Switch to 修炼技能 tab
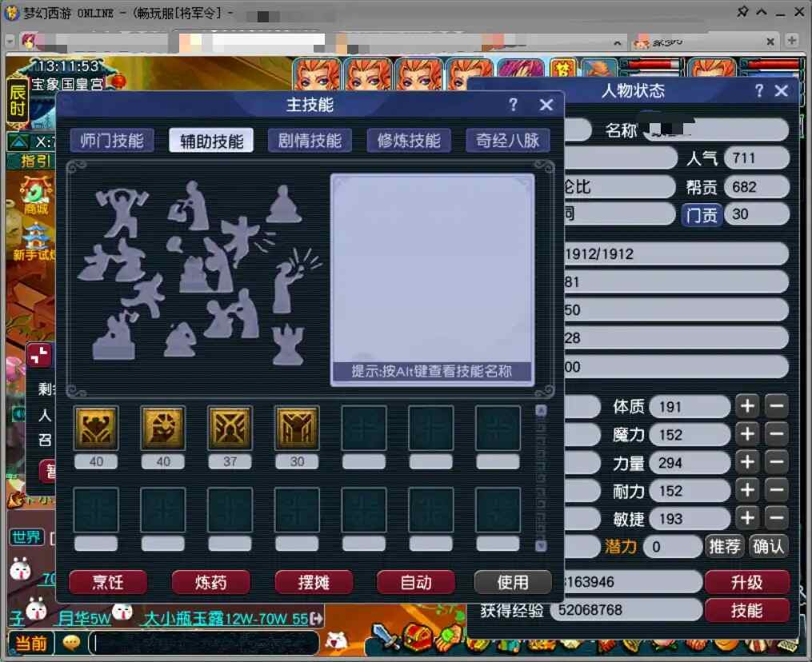This screenshot has height=662, width=812. [x=409, y=140]
